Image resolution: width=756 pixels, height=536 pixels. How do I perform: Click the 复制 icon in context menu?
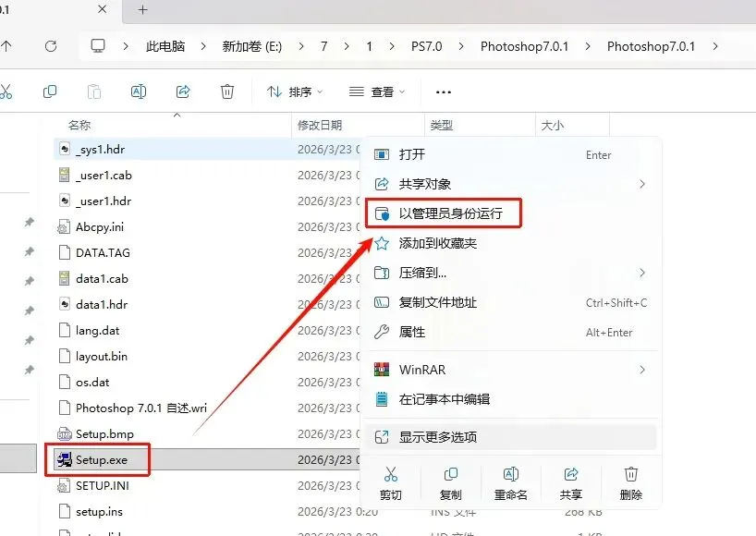click(x=450, y=474)
